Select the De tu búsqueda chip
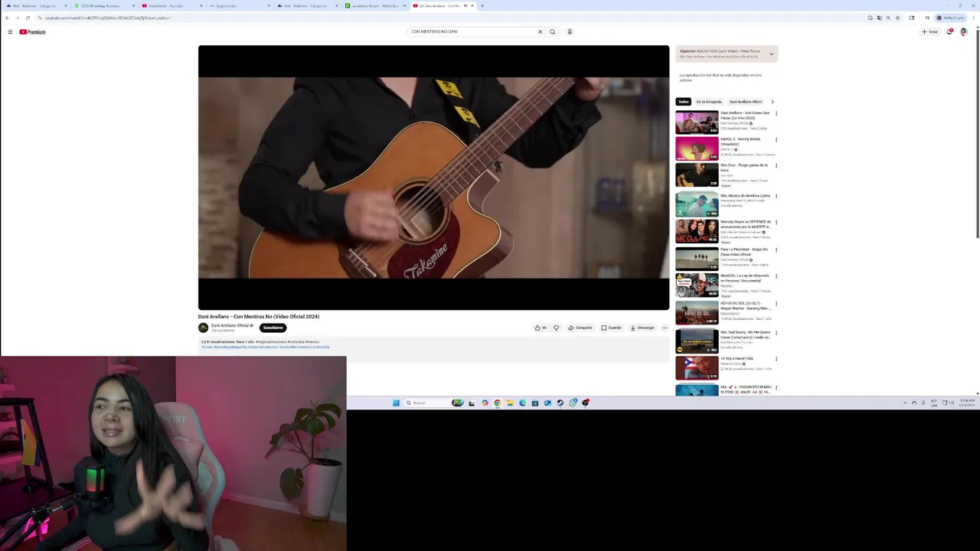This screenshot has width=980, height=551. pos(708,102)
